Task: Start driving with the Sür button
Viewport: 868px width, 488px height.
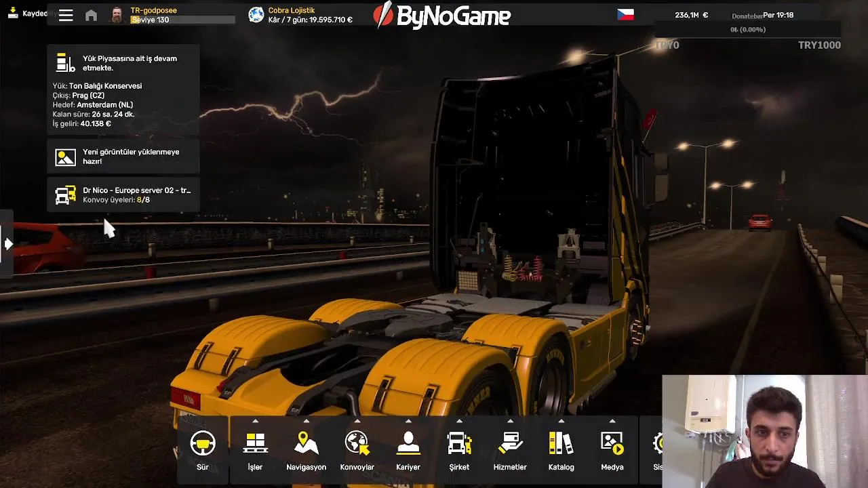Action: [203, 450]
